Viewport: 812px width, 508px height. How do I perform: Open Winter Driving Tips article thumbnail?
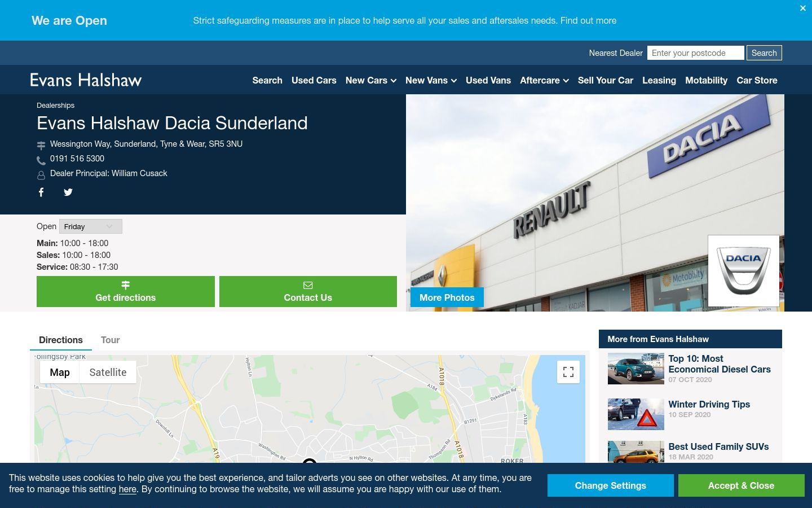tap(636, 414)
